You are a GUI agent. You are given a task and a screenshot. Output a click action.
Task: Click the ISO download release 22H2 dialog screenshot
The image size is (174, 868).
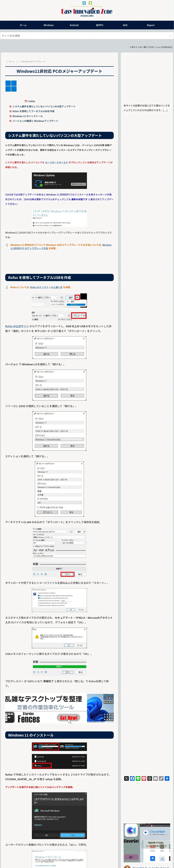tap(59, 385)
